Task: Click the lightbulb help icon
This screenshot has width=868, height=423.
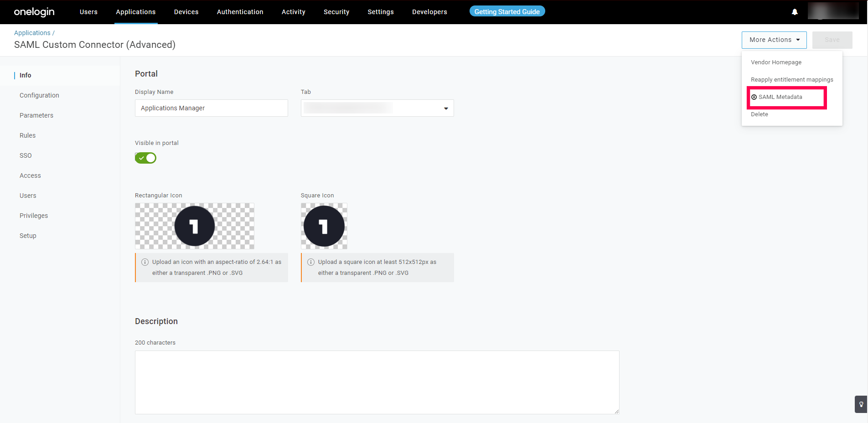Action: (861, 404)
